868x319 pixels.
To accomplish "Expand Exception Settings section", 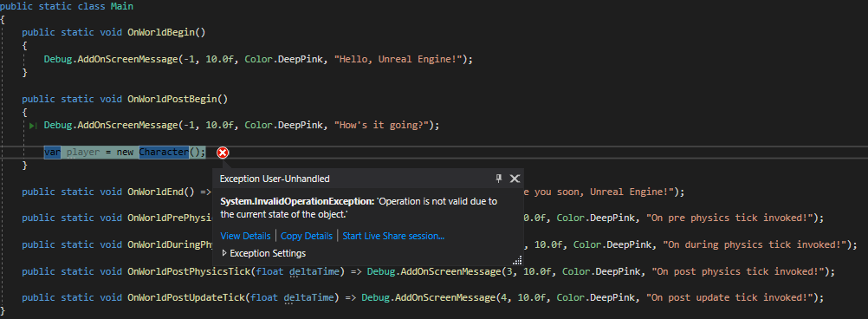I will click(263, 253).
